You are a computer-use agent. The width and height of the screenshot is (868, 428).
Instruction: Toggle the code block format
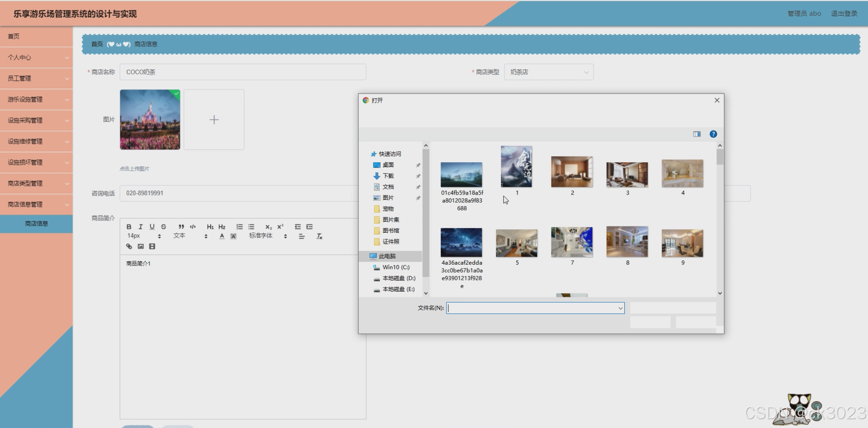point(193,227)
